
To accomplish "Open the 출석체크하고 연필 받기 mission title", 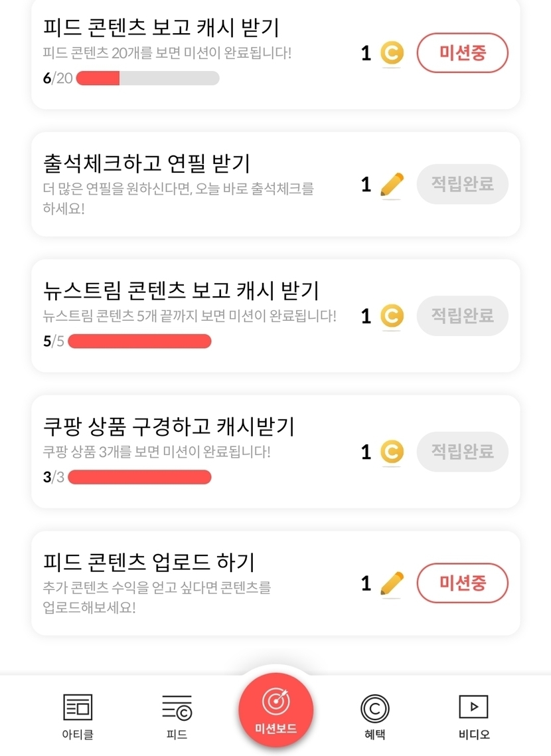I will tap(146, 163).
